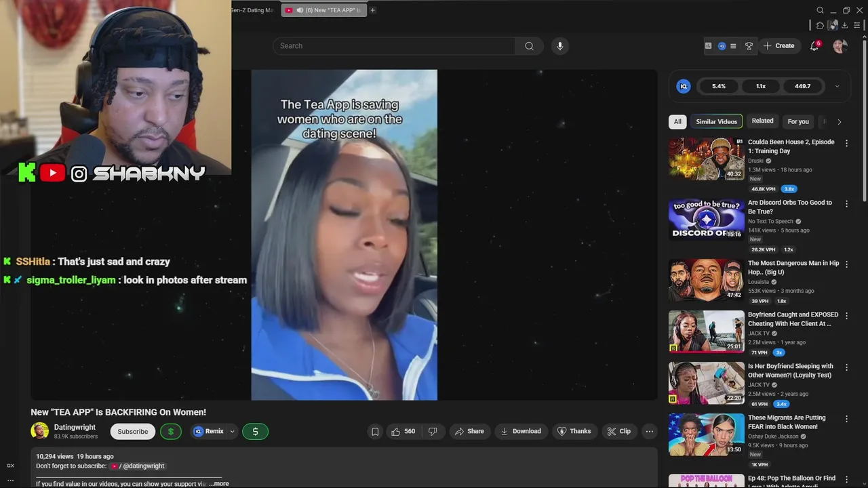Open the browser downloads icon

click(844, 25)
